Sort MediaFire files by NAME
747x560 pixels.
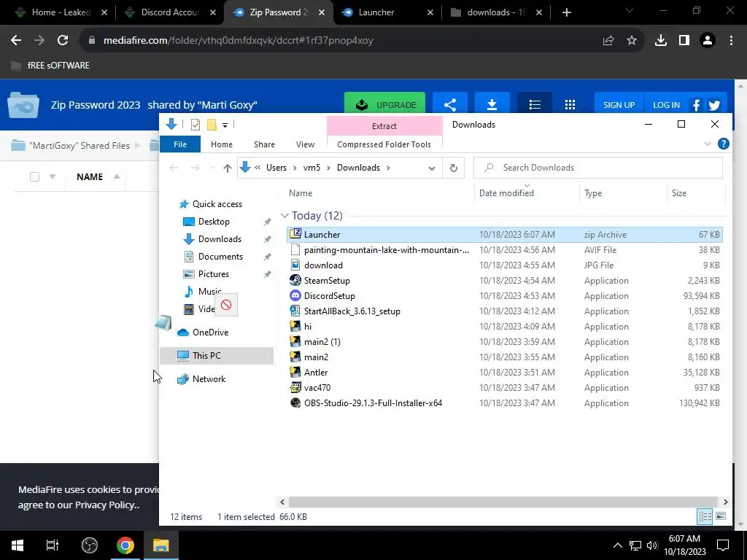90,177
